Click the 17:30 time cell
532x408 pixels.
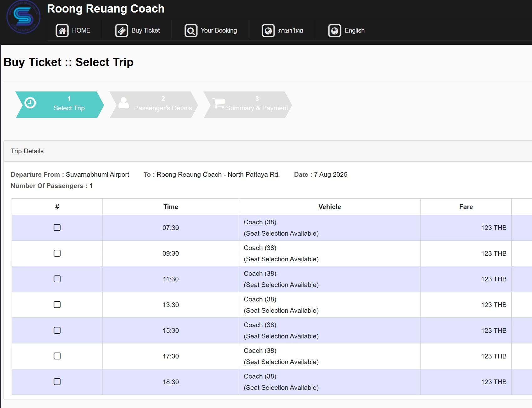point(171,356)
